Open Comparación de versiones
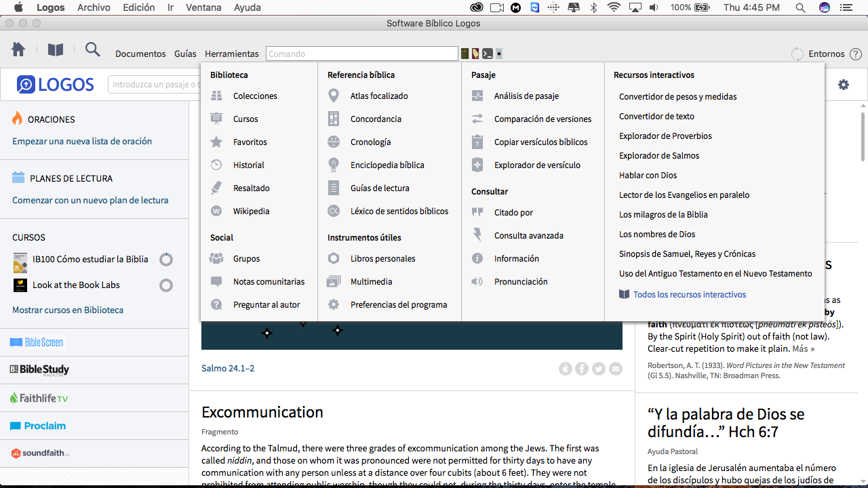 point(542,119)
